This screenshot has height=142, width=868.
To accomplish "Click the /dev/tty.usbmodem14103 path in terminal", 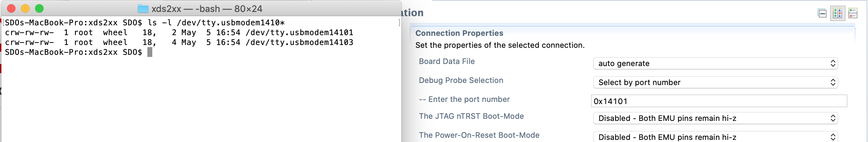I will (299, 43).
